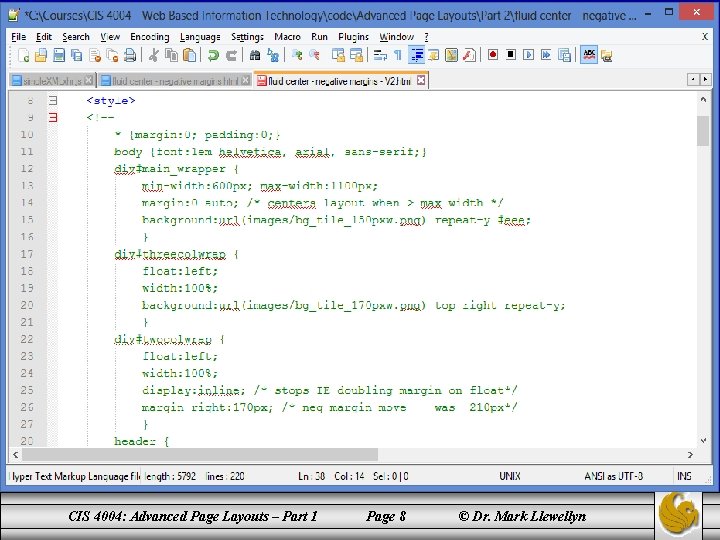
Task: Open the Plugins menu
Action: pyautogui.click(x=353, y=37)
